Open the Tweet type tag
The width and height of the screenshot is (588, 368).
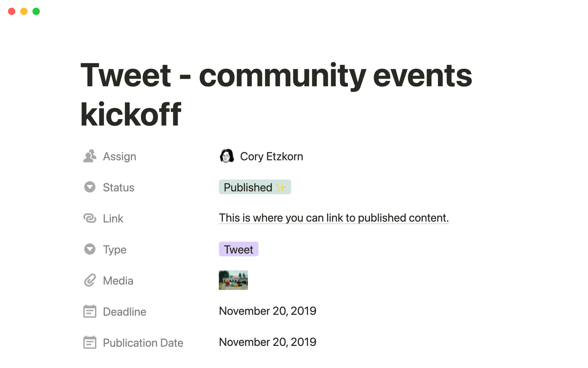tap(238, 249)
